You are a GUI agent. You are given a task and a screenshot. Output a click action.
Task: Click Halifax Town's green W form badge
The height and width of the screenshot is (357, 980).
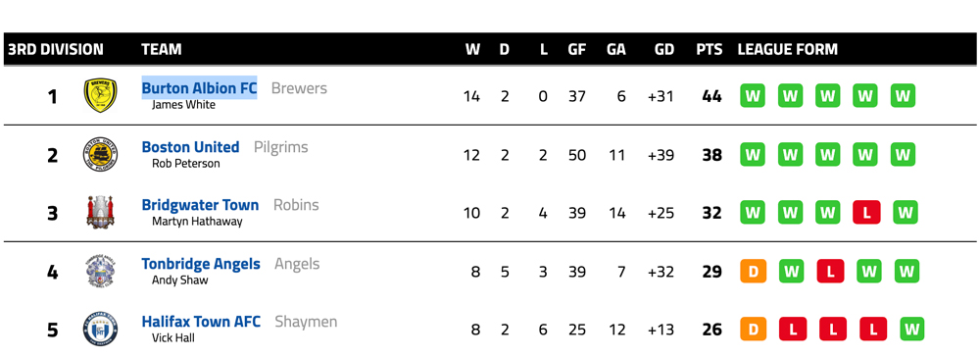point(911,330)
